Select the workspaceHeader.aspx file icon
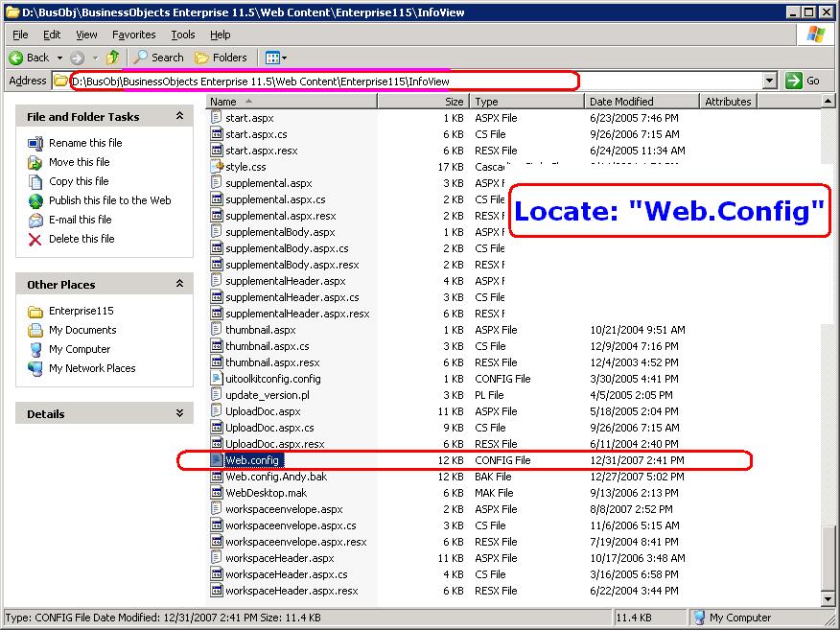Image resolution: width=840 pixels, height=630 pixels. (x=217, y=558)
